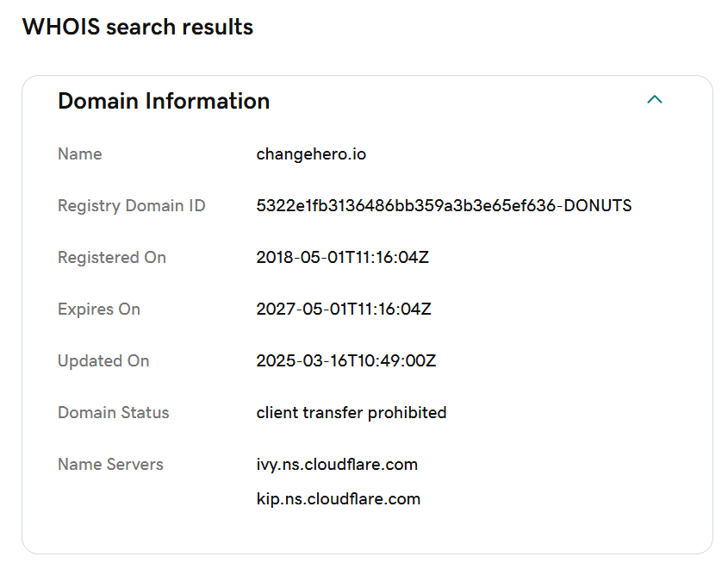Select the domain name changehero.io
Image resolution: width=728 pixels, height=563 pixels.
pos(311,153)
